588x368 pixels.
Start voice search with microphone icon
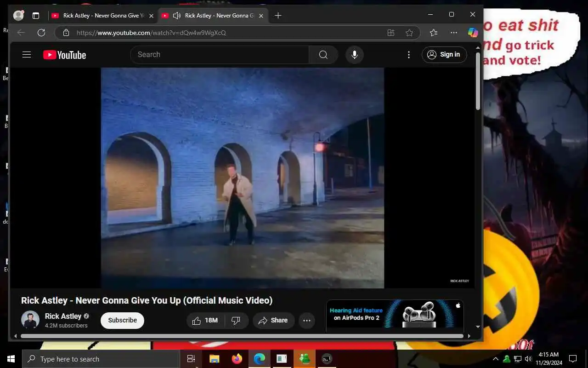(354, 55)
